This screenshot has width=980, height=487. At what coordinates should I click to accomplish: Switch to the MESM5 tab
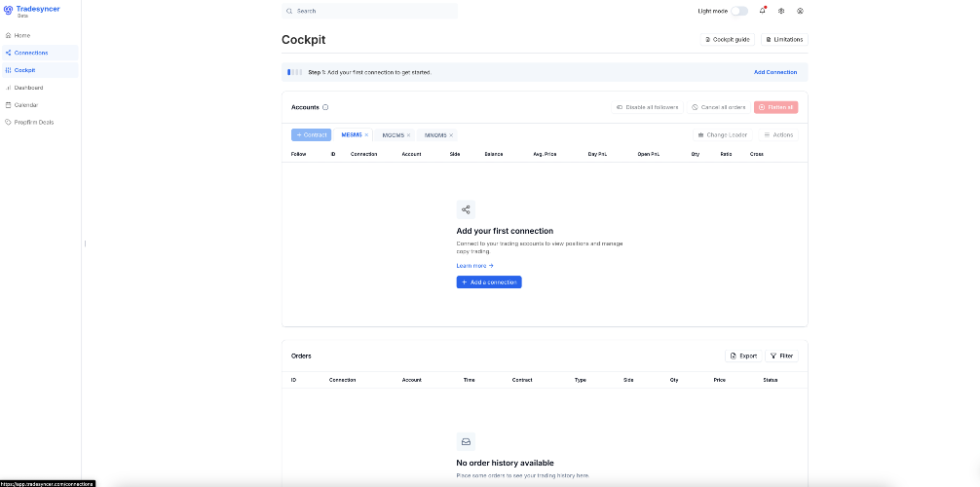point(352,135)
